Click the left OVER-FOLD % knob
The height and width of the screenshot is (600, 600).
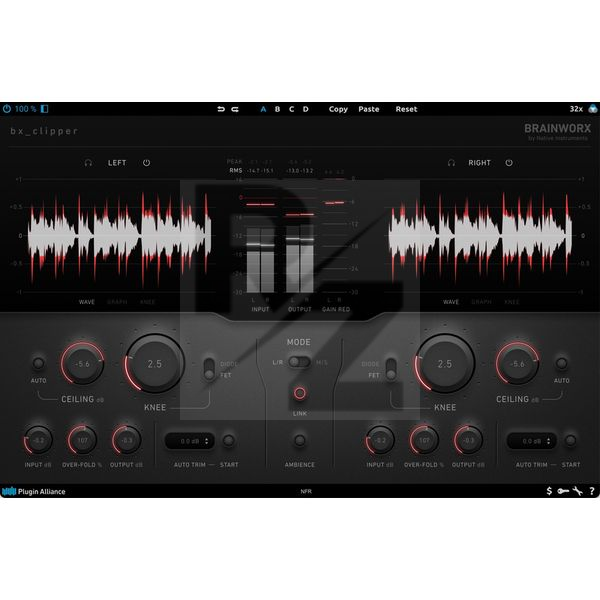(x=82, y=440)
